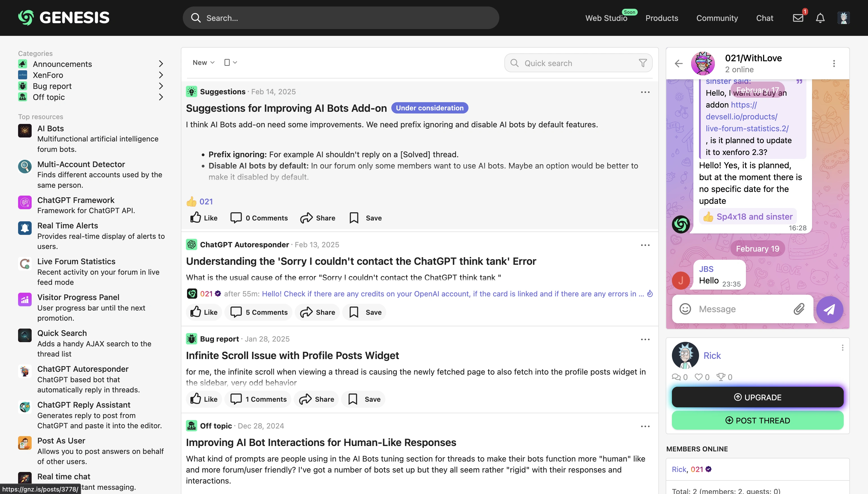
Task: Click the Rick profile card options dots
Action: pos(842,348)
